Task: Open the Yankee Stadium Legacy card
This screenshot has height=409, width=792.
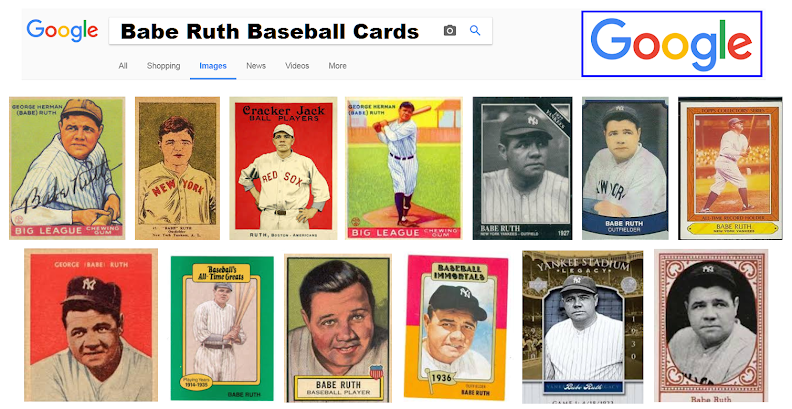Action: (x=582, y=327)
